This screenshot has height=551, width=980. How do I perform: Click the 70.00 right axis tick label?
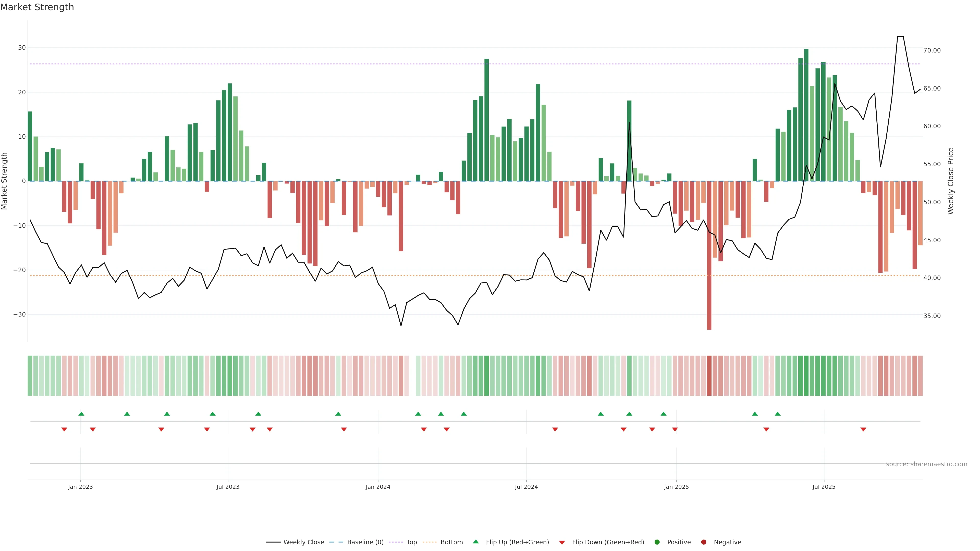pos(932,50)
